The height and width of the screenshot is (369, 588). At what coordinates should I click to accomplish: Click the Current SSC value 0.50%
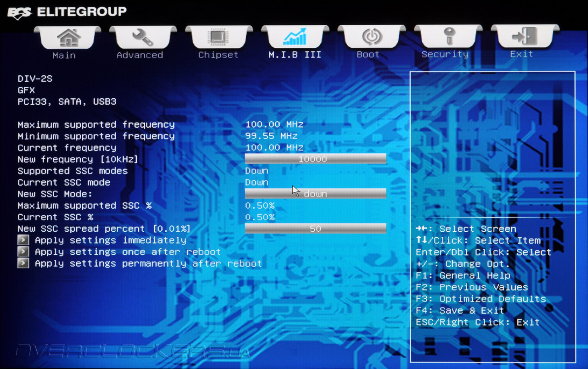click(260, 217)
